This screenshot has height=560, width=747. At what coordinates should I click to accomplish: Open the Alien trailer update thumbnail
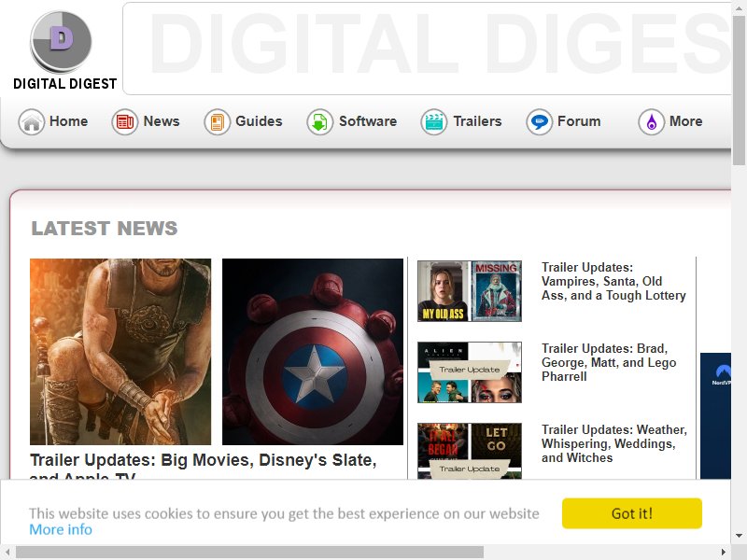470,372
